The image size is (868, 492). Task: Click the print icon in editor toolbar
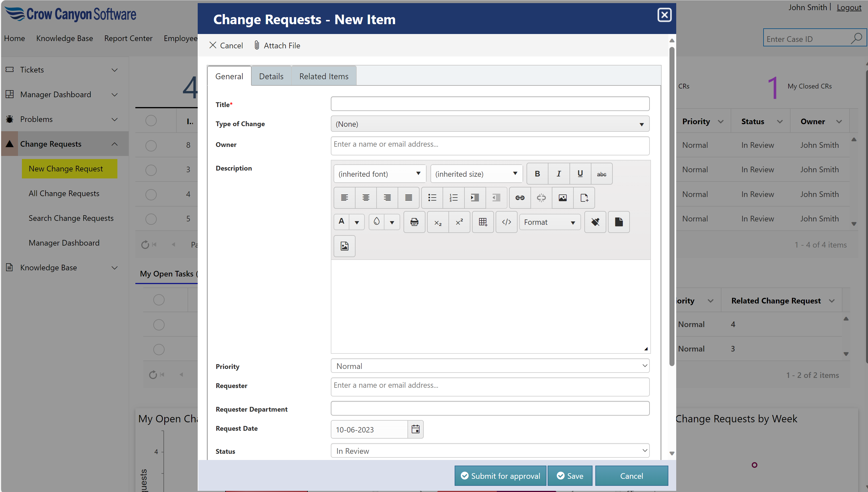pos(414,222)
